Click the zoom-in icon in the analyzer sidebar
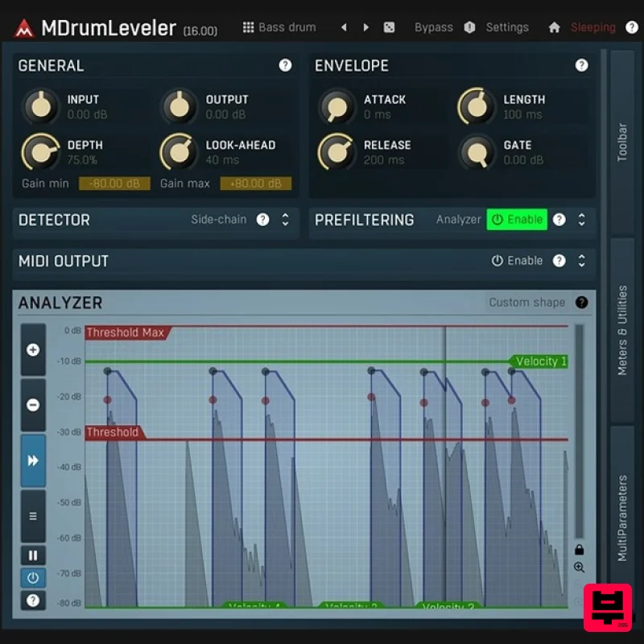The height and width of the screenshot is (644, 644). (x=32, y=351)
